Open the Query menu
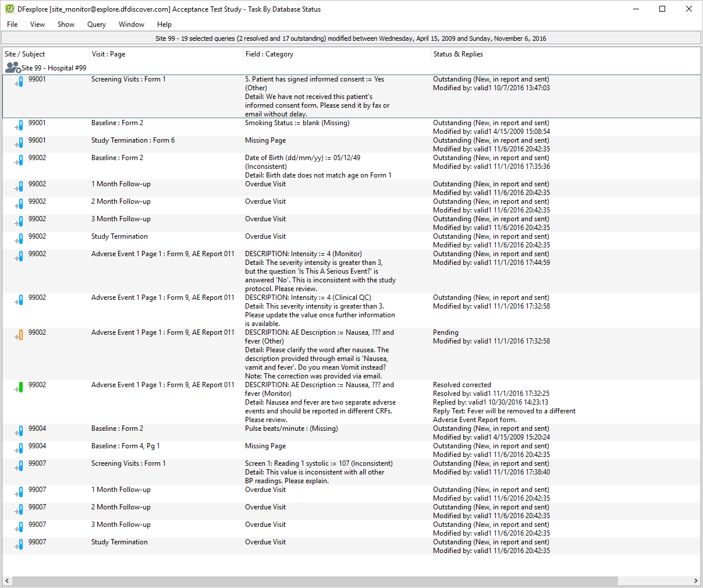 [97, 24]
